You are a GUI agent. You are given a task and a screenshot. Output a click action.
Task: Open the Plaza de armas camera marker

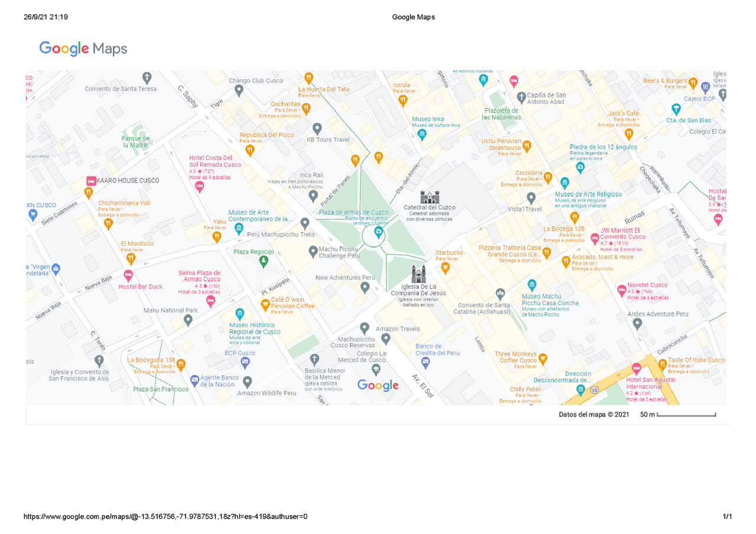point(379,233)
